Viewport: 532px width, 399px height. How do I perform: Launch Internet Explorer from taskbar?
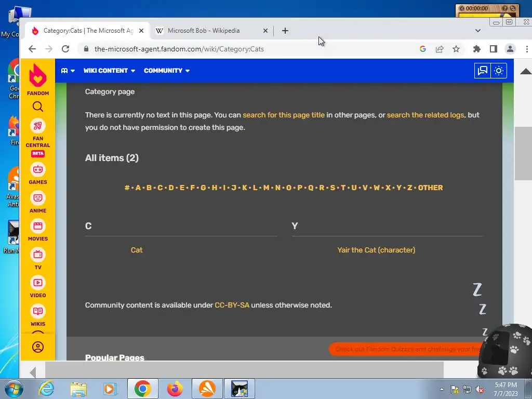point(46,389)
